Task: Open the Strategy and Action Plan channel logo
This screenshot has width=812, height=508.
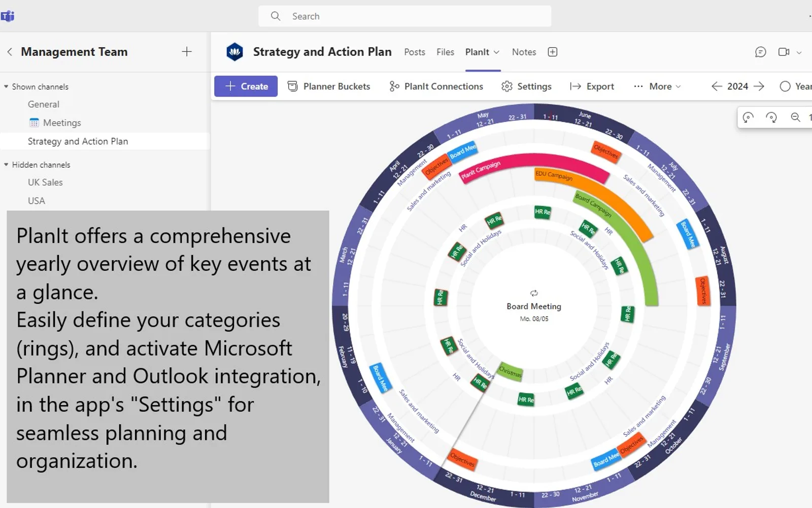Action: [234, 52]
